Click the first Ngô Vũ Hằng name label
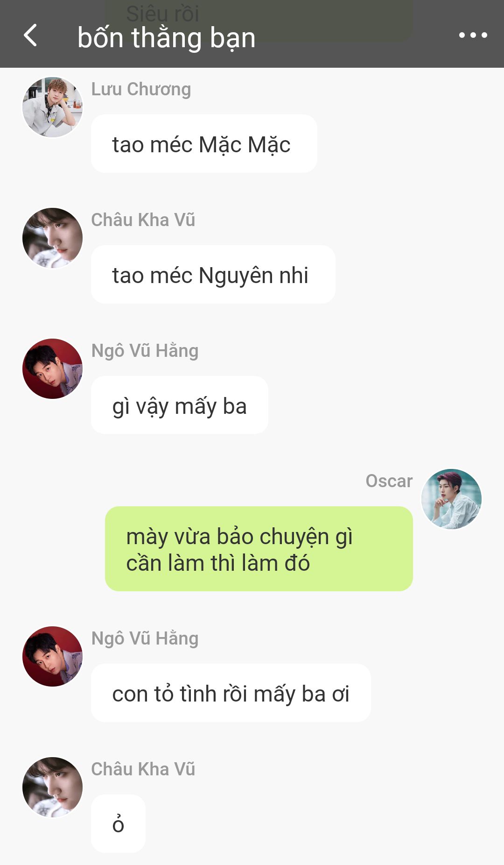 (145, 351)
